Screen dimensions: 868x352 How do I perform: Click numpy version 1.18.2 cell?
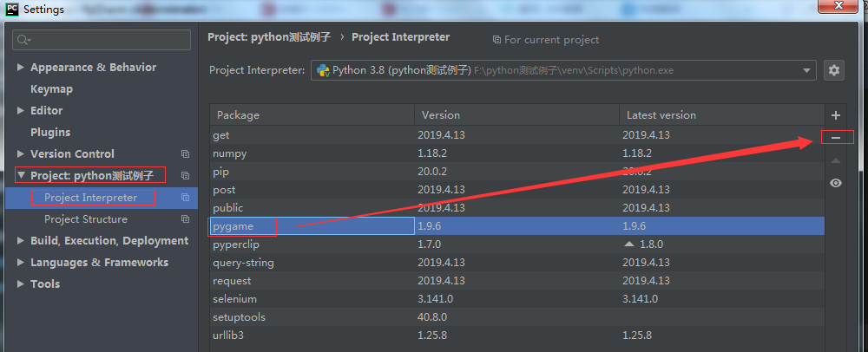516,153
